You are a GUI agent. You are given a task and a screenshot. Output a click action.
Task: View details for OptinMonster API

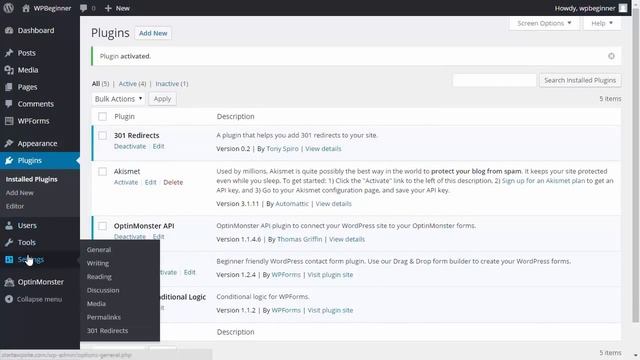tap(347, 239)
